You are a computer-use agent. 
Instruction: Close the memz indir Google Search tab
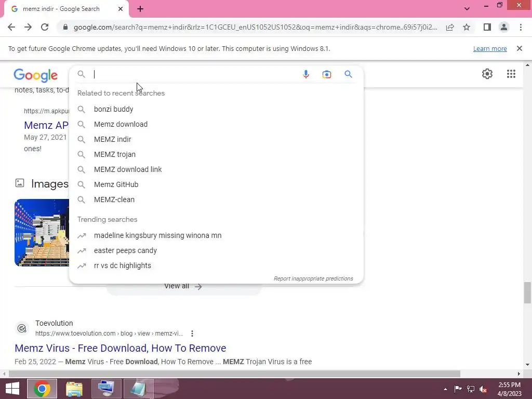(121, 9)
